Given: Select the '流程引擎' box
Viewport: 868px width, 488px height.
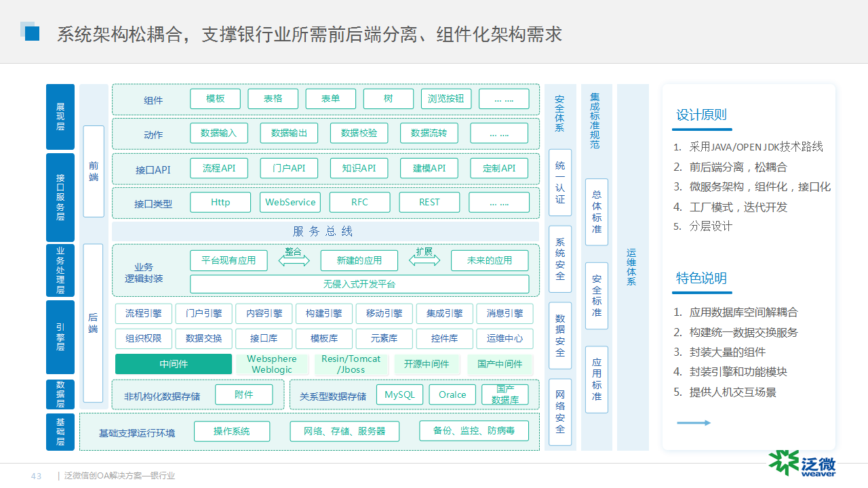Looking at the screenshot, I should click(x=144, y=313).
